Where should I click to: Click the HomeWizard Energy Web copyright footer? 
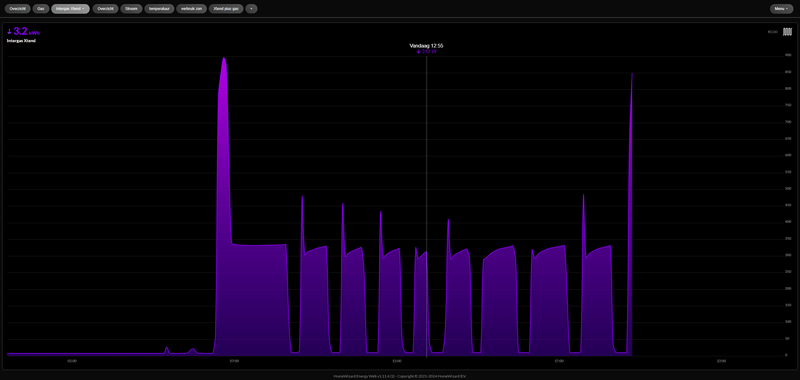(x=400, y=376)
